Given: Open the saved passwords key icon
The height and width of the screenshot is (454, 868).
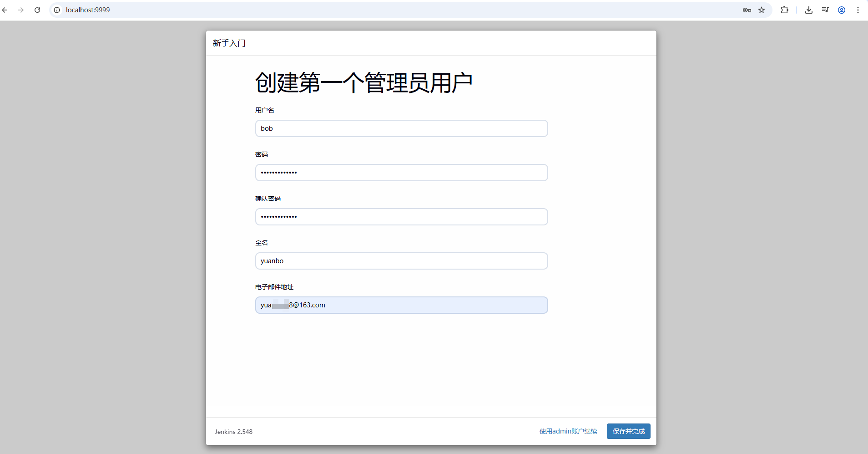Looking at the screenshot, I should 747,10.
